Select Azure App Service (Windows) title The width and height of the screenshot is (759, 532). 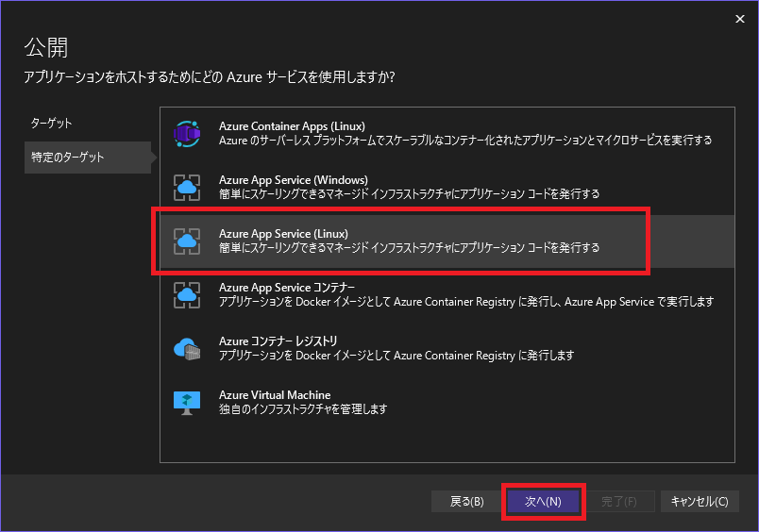pos(294,180)
